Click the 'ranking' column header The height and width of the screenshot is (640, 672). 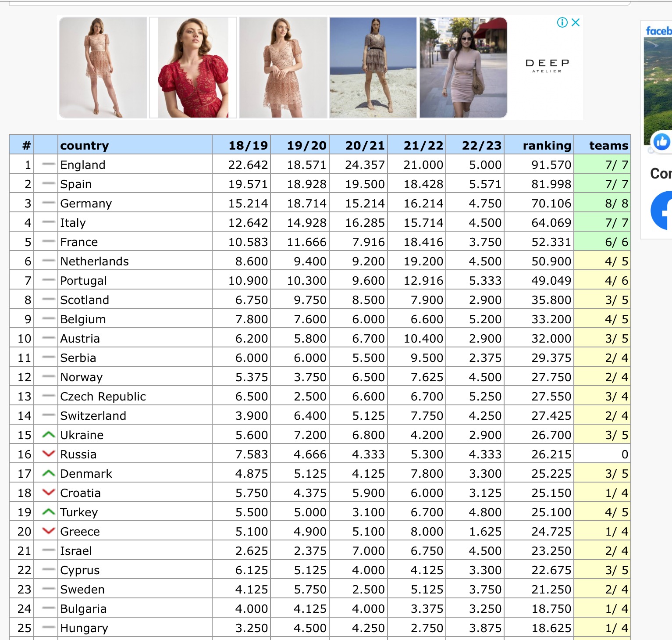(x=547, y=145)
